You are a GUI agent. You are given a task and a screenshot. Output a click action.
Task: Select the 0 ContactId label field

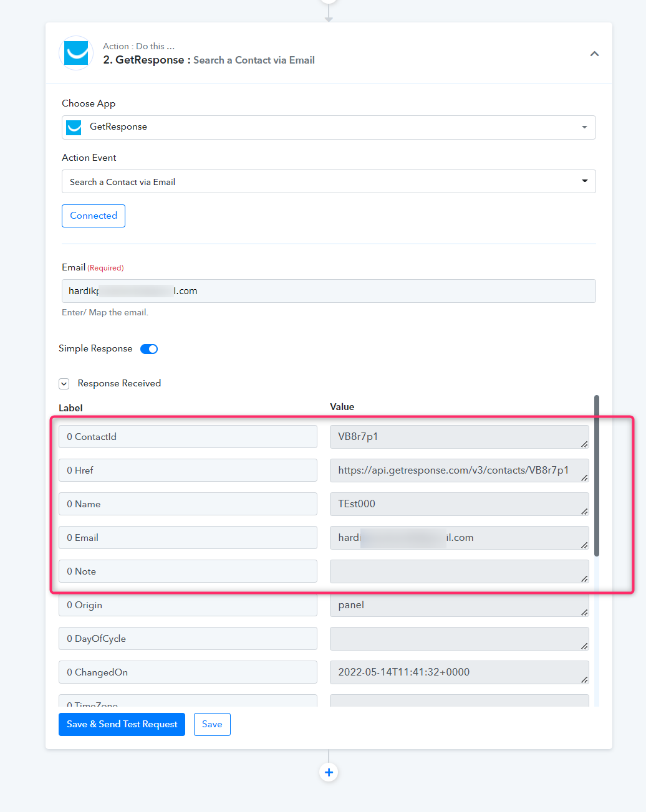188,437
